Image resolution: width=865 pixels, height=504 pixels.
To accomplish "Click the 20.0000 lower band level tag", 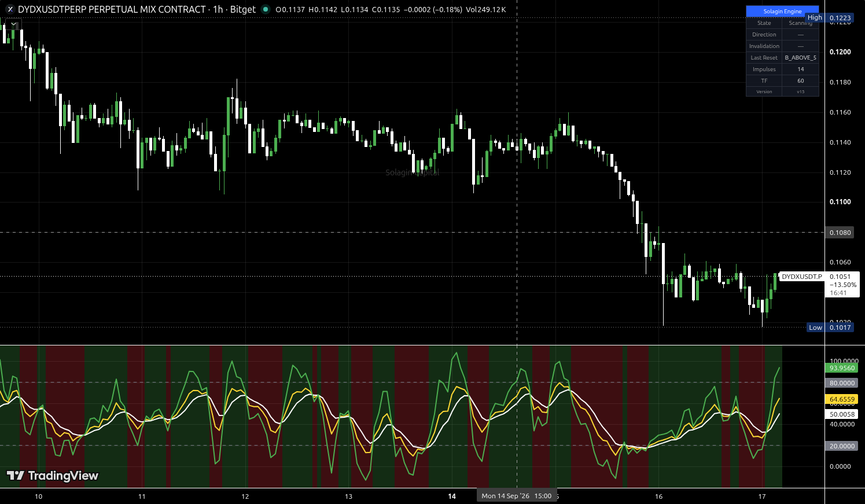I will coord(842,446).
